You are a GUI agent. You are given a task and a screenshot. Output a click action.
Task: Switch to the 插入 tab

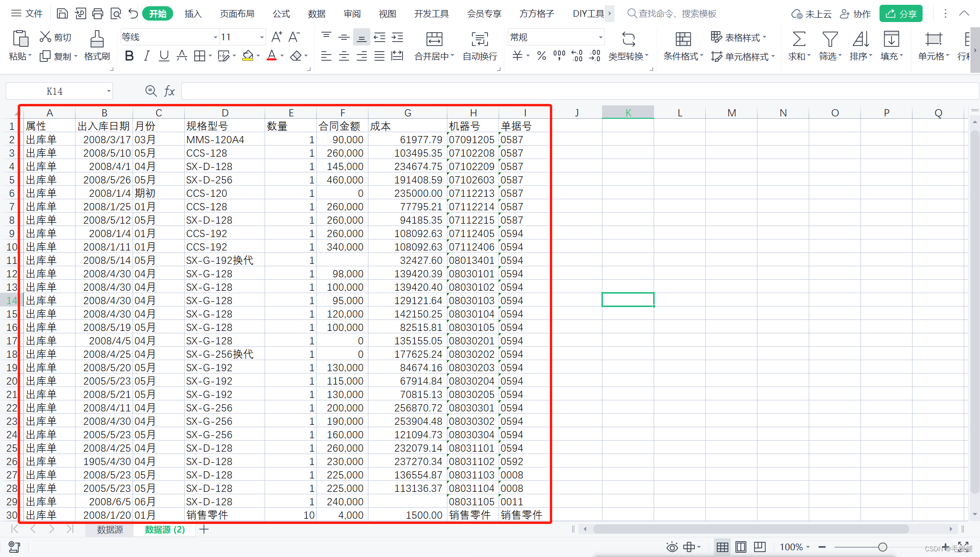[193, 13]
